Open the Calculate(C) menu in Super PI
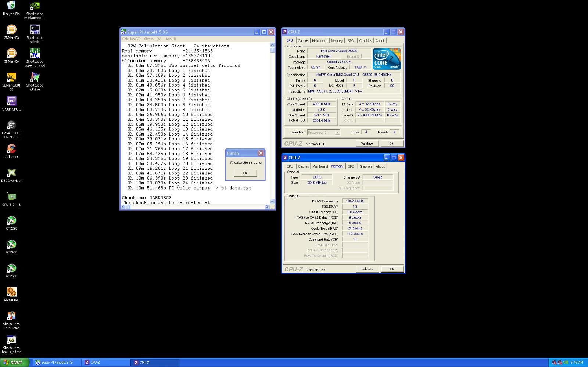The image size is (588, 367). tap(131, 39)
